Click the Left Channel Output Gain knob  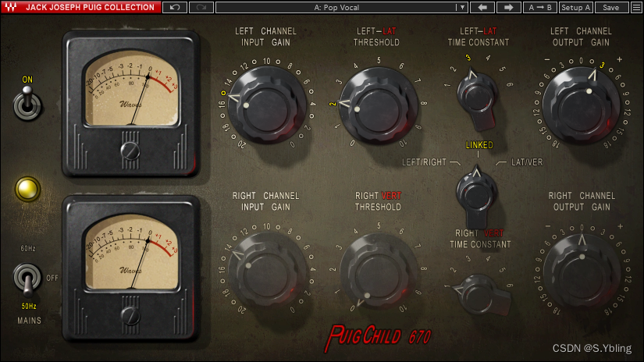[581, 106]
